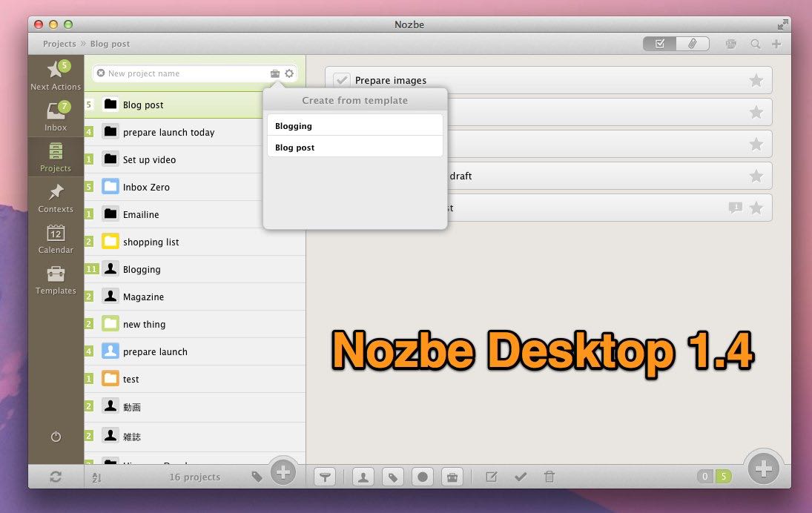812x513 pixels.
Task: Choose the Blog post template
Action: (x=354, y=148)
